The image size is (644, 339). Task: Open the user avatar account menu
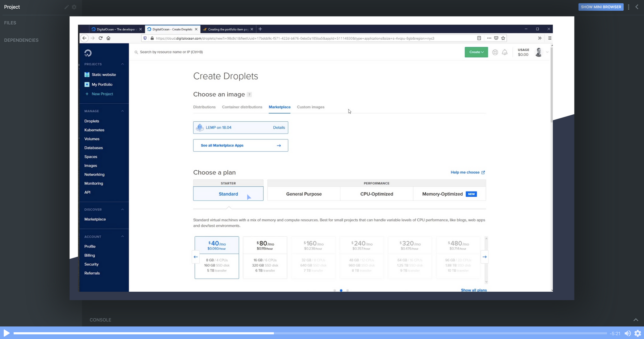(541, 52)
